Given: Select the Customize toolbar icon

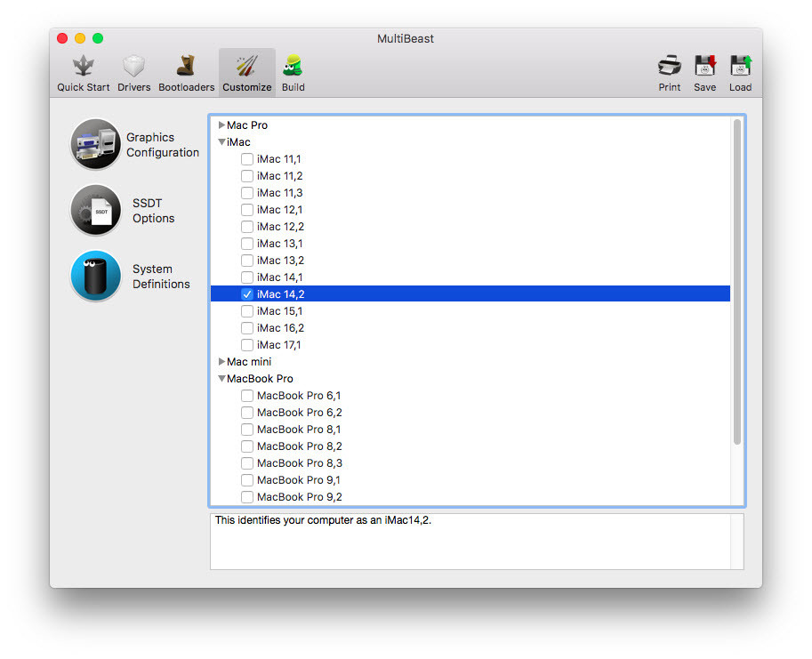Looking at the screenshot, I should tap(247, 67).
